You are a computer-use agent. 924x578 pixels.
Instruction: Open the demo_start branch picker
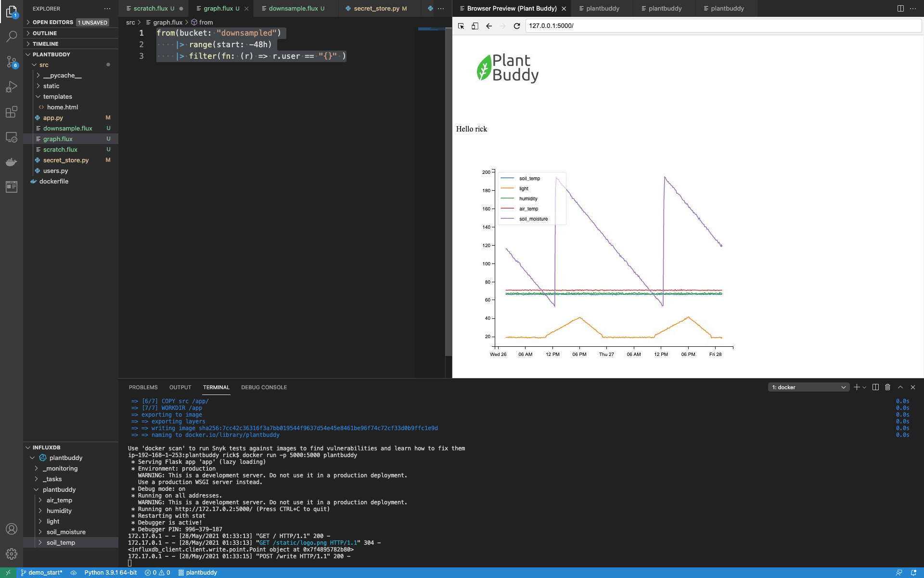click(x=42, y=572)
